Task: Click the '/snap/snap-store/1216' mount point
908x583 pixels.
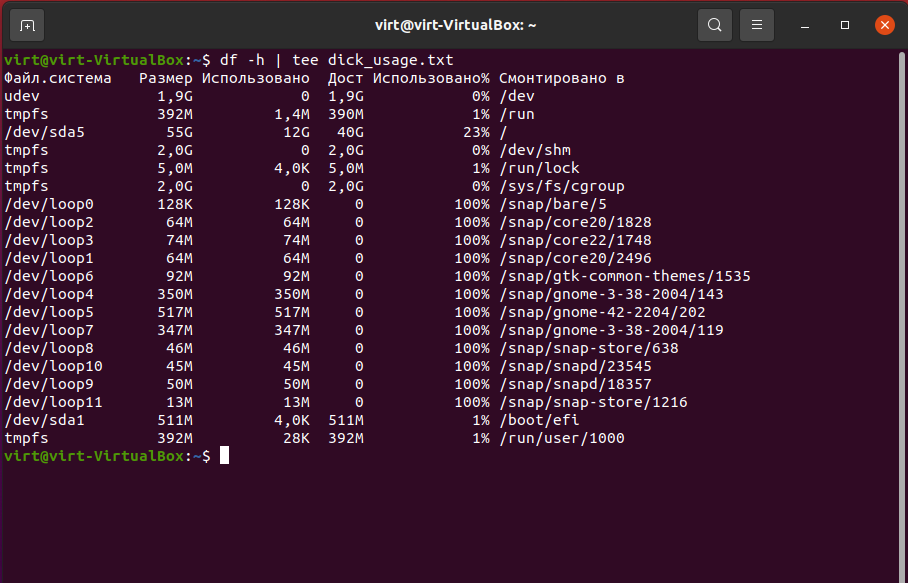Action: click(594, 402)
